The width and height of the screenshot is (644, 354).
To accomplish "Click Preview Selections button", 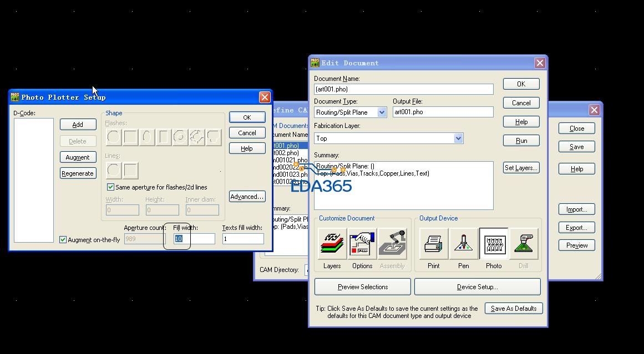I will (363, 287).
